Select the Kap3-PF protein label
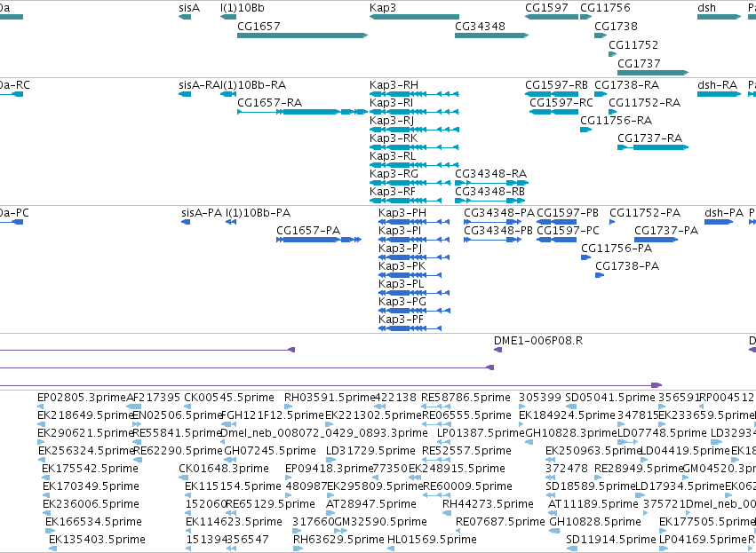This screenshot has width=756, height=553. [x=402, y=320]
